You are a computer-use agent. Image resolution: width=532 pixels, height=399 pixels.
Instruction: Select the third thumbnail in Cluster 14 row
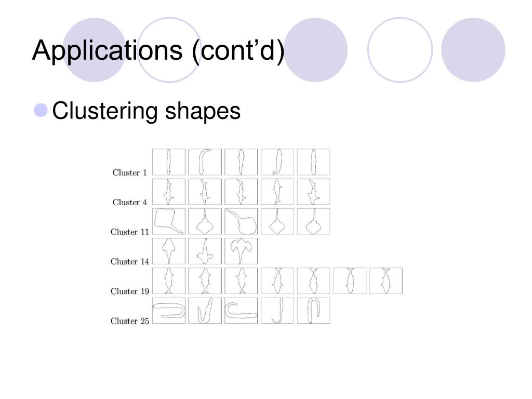coord(241,251)
